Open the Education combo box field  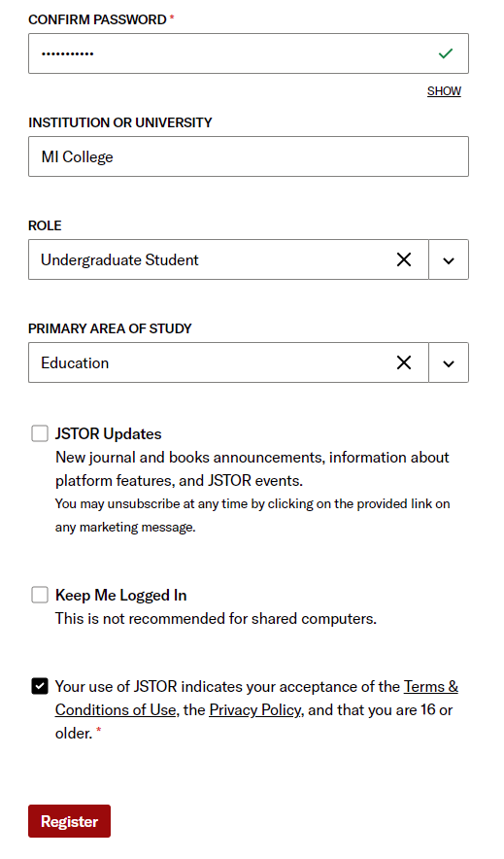pyautogui.click(x=228, y=362)
